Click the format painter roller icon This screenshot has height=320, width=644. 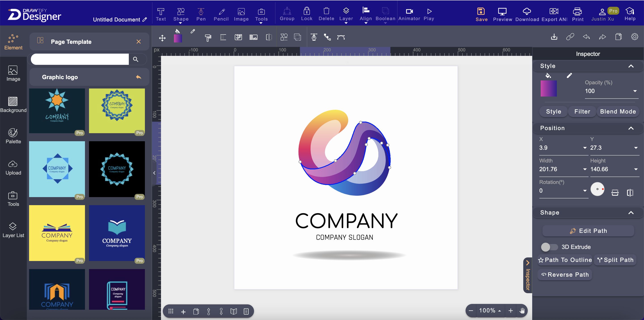click(208, 38)
